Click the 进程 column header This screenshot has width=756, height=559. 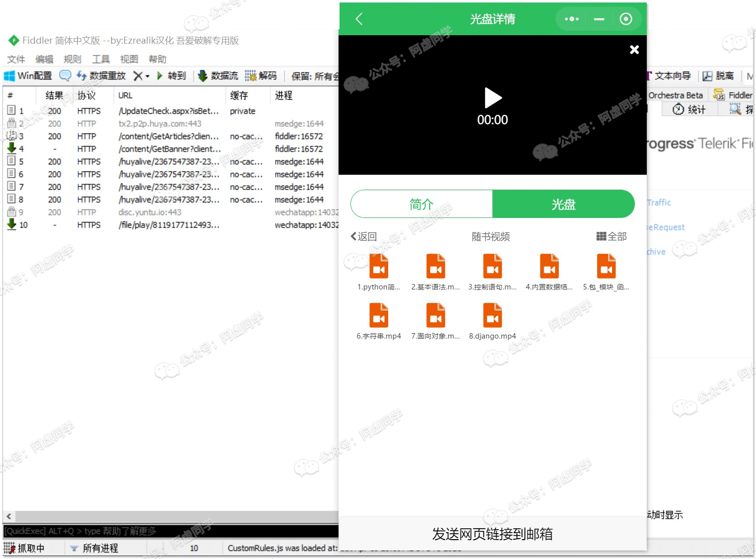point(283,95)
